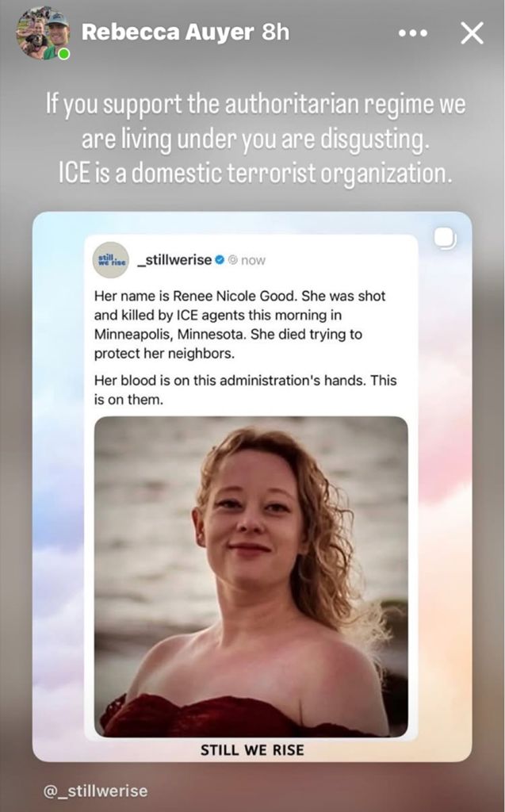The height and width of the screenshot is (812, 505).
Task: Open the round still we rise avatar
Action: pyautogui.click(x=110, y=260)
